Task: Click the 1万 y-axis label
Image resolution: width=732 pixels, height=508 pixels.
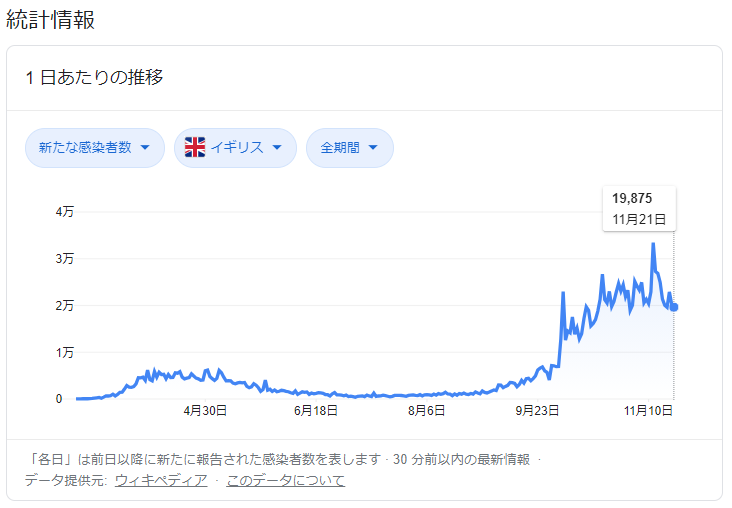Action: [x=64, y=352]
